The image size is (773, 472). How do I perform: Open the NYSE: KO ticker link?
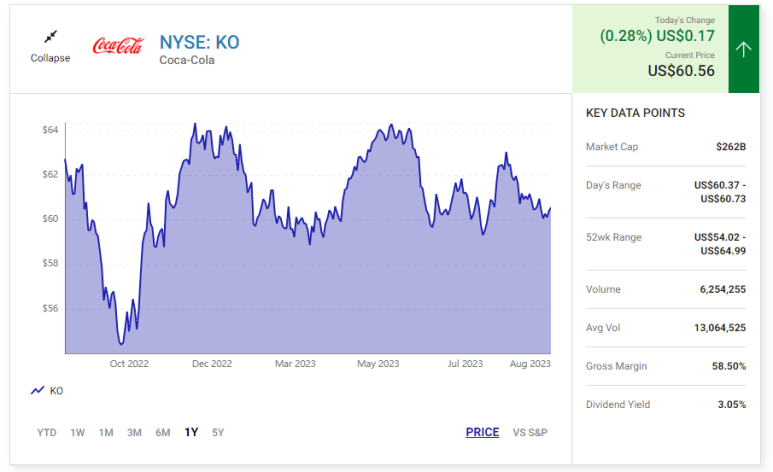199,42
